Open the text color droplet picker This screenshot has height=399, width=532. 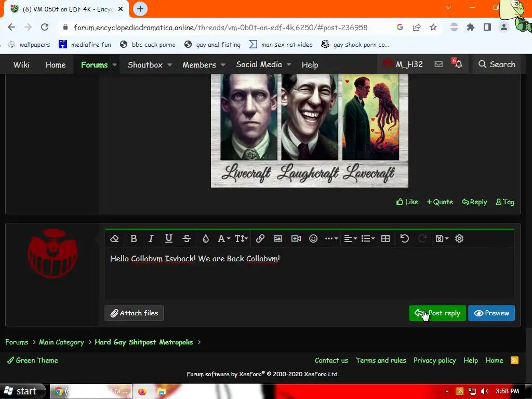(x=206, y=238)
